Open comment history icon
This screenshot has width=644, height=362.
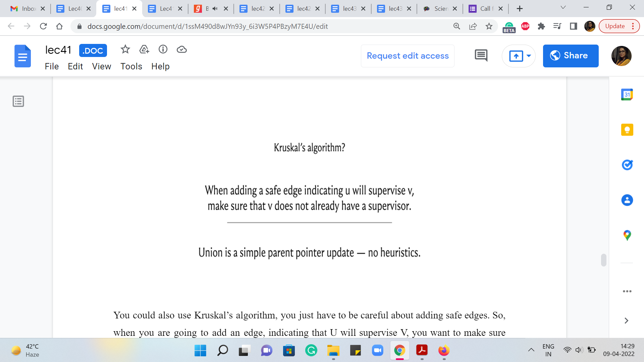point(481,56)
